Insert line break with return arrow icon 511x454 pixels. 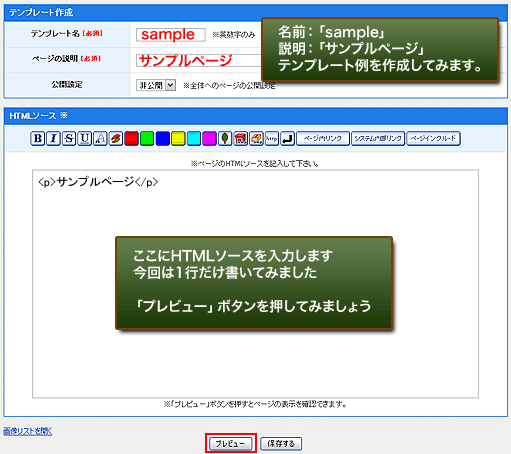pyautogui.click(x=287, y=138)
